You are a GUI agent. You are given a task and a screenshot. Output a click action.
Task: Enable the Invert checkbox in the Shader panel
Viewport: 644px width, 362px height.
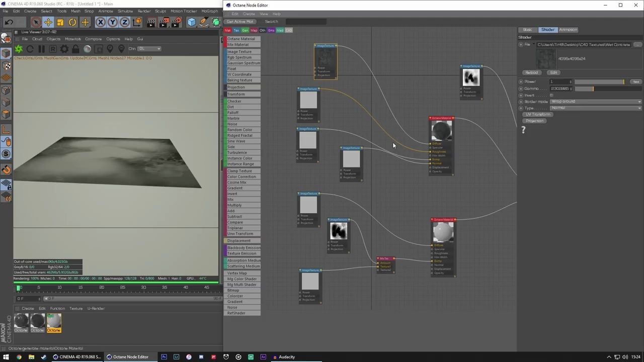pyautogui.click(x=551, y=95)
